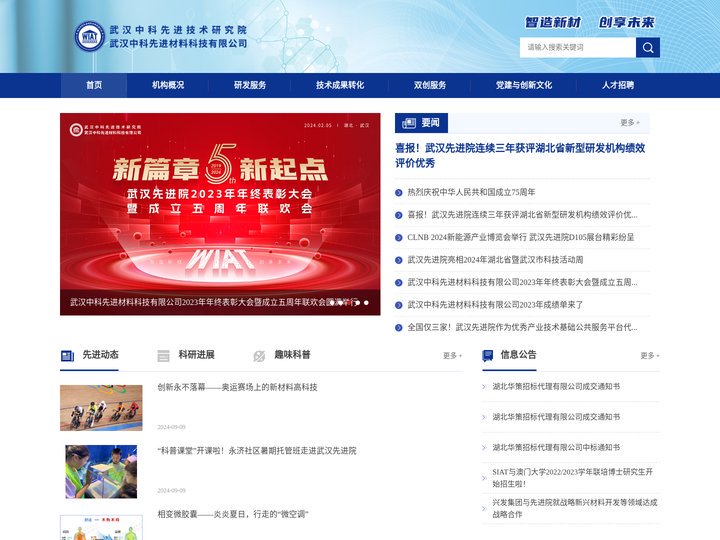This screenshot has height=540, width=720.
Task: Click the 先进动态 newspaper icon
Action: (x=68, y=356)
